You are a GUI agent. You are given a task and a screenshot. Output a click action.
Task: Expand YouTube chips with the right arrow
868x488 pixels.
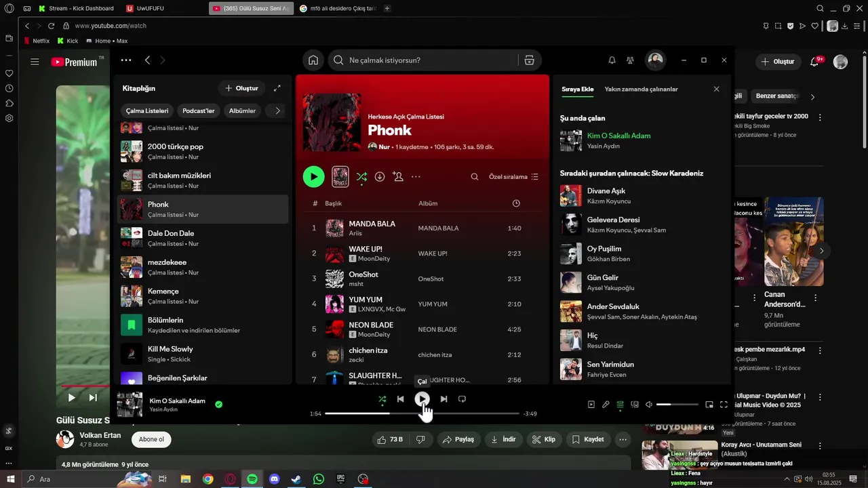tap(812, 97)
